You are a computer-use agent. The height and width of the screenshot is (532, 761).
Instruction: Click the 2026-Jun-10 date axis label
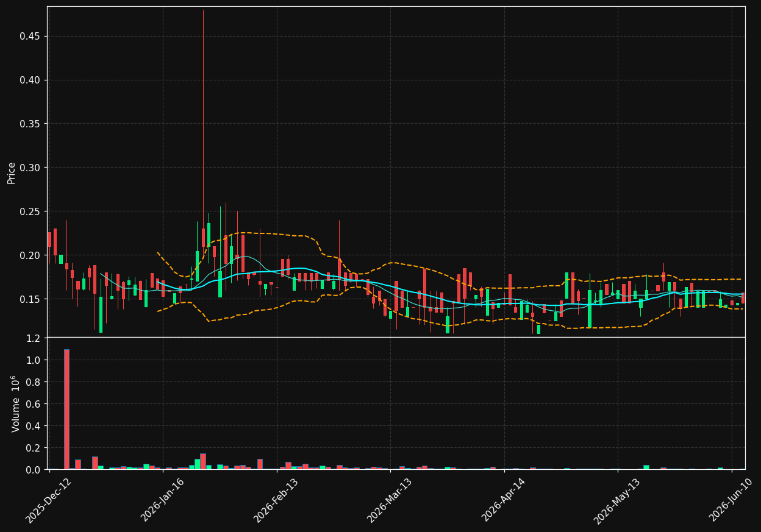click(x=731, y=500)
